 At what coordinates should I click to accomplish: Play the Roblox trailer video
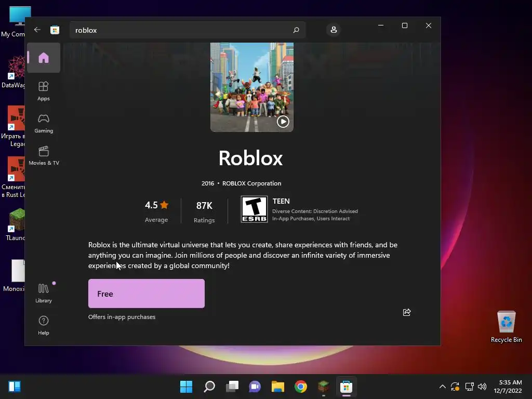[283, 122]
